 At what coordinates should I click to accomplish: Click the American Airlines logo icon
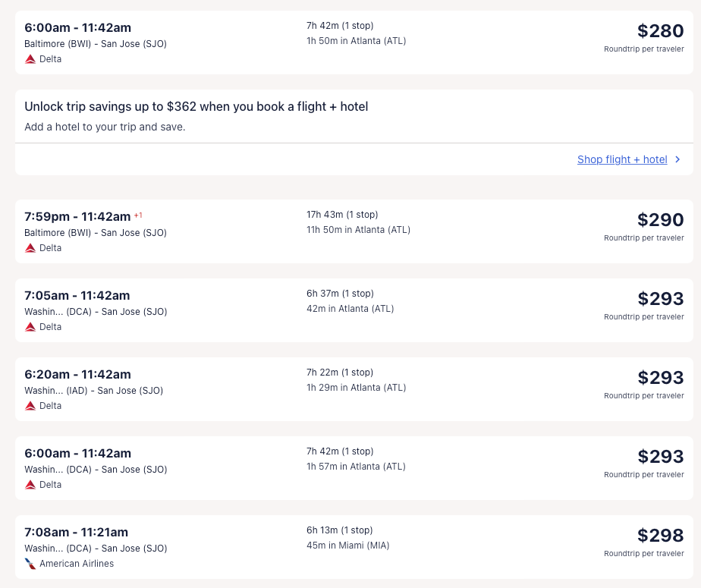pos(30,564)
